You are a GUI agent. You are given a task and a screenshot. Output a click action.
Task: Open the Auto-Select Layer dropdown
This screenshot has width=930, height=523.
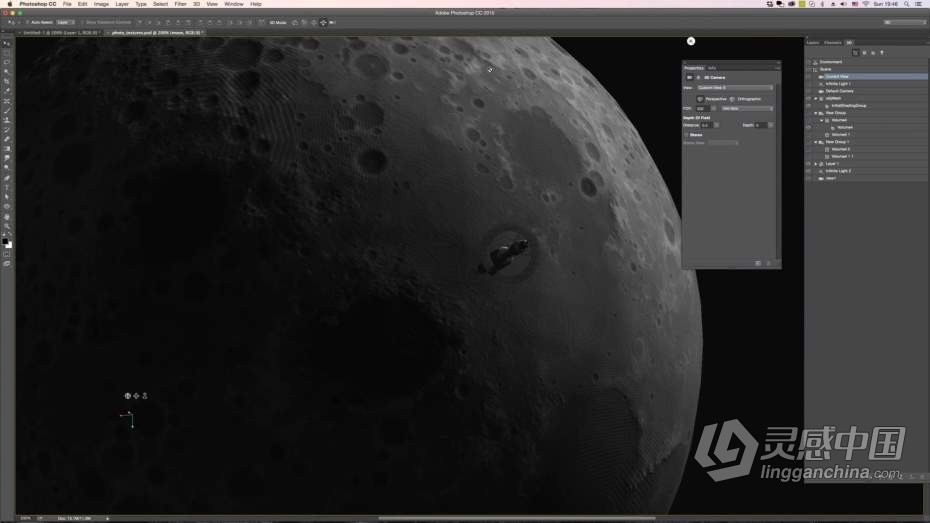[x=66, y=23]
